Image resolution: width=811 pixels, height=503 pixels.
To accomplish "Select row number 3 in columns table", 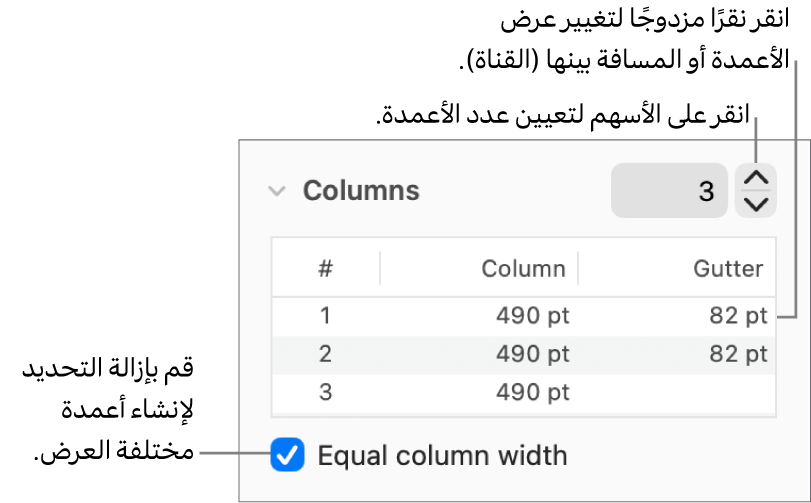I will click(x=325, y=392).
